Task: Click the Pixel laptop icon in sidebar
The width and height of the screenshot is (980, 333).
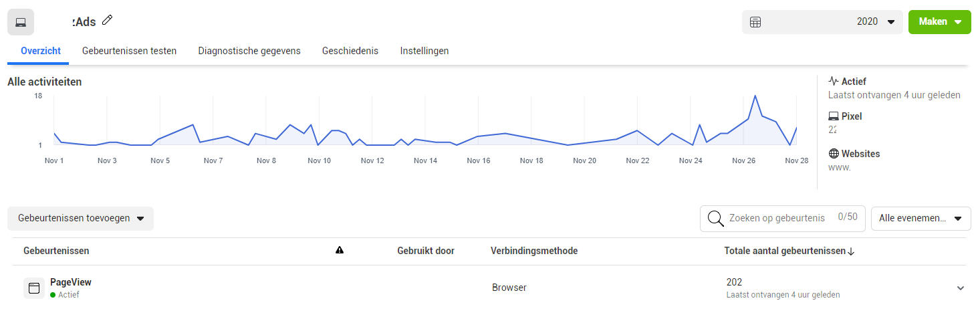Action: pos(833,116)
